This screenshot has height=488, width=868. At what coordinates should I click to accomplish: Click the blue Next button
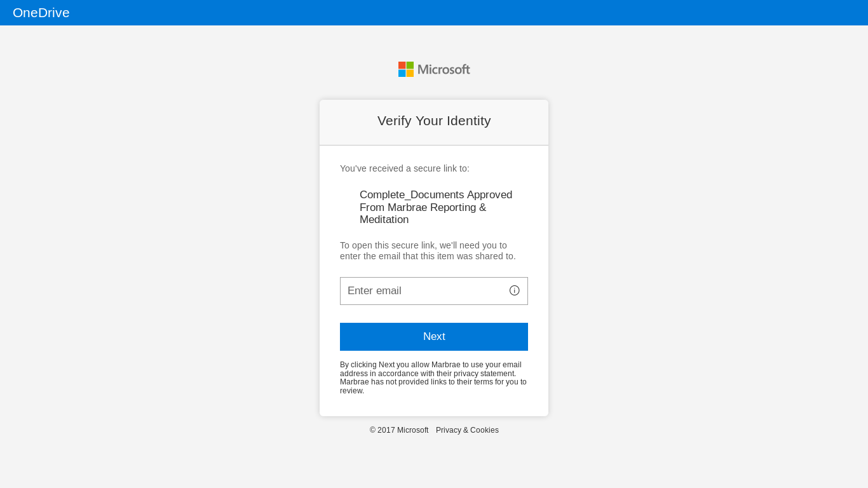click(x=434, y=337)
